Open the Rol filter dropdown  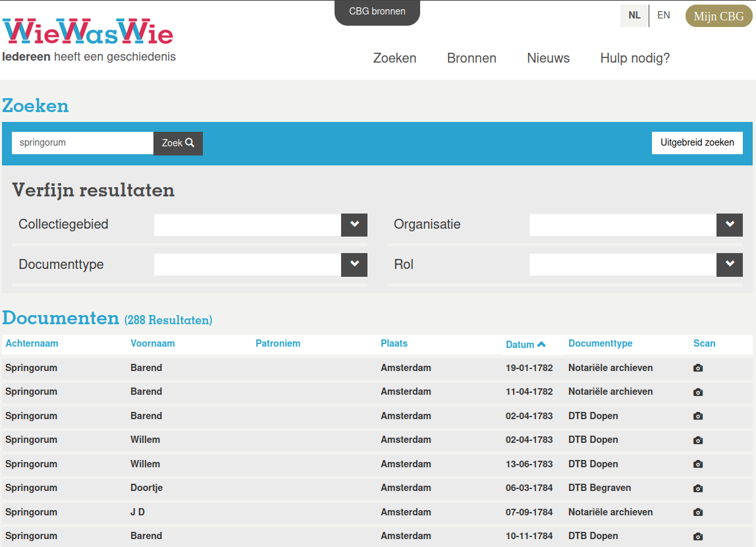(x=729, y=265)
